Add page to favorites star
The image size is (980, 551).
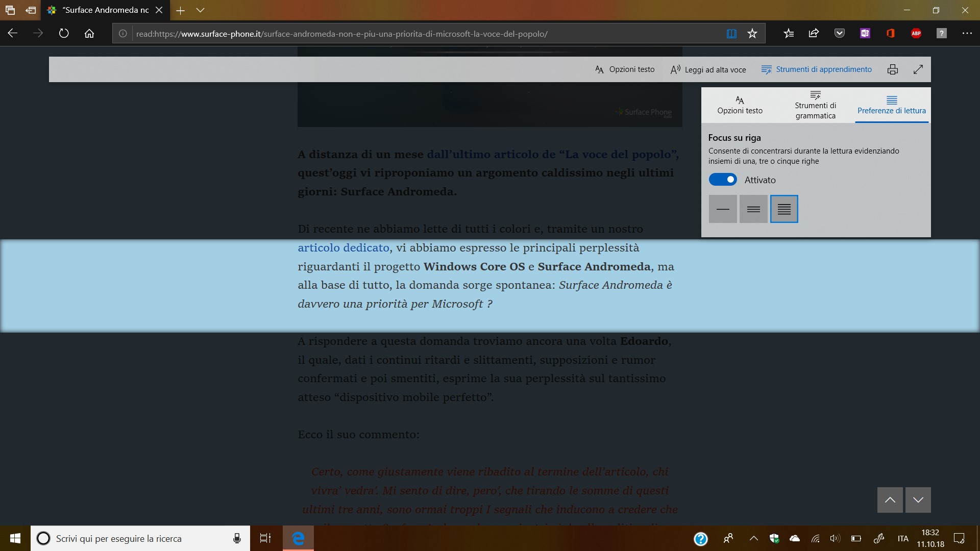coord(752,34)
